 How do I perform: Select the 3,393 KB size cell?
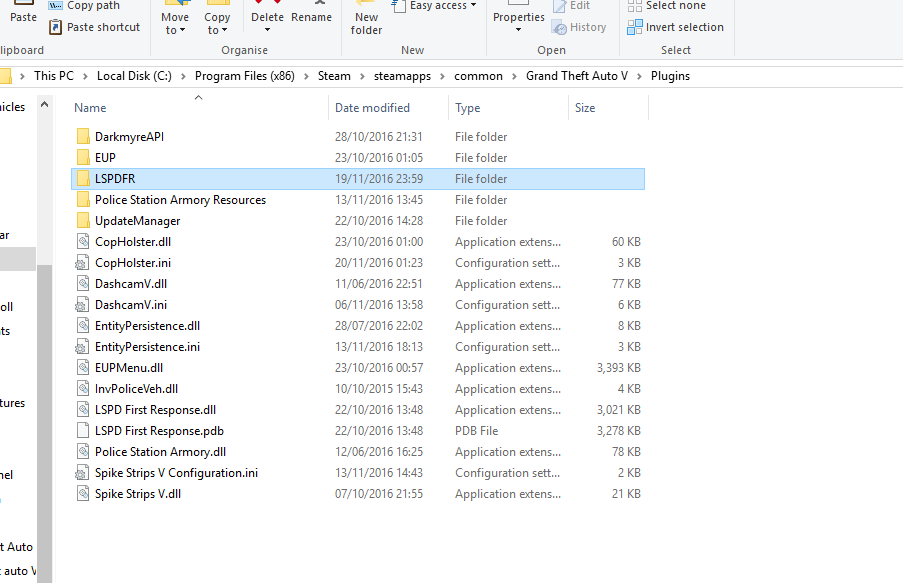(x=619, y=368)
